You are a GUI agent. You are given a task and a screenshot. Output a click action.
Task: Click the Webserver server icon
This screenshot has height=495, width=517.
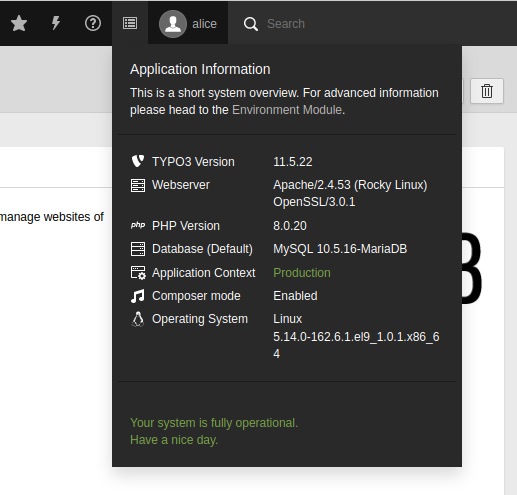pyautogui.click(x=138, y=185)
